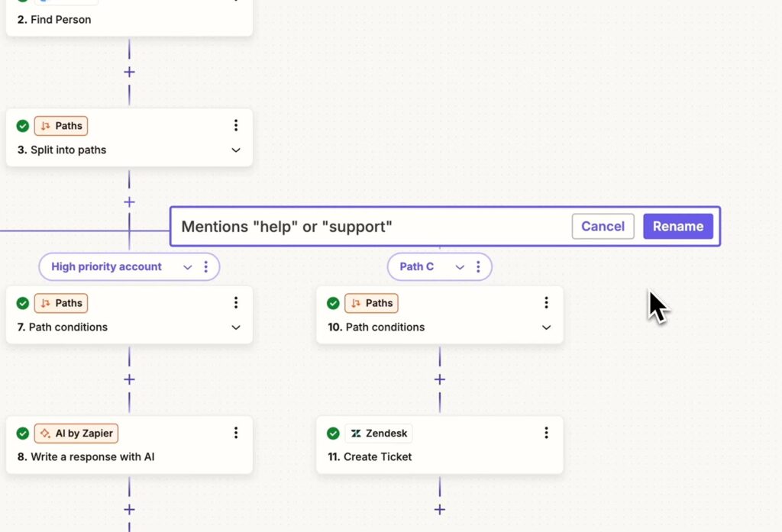Open the 8. Write a response with AI step

86,456
